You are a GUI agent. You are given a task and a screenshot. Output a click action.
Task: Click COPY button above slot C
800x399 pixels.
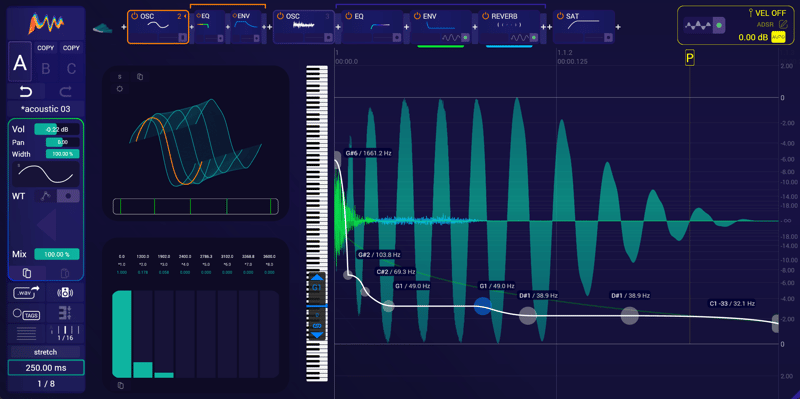[71, 48]
